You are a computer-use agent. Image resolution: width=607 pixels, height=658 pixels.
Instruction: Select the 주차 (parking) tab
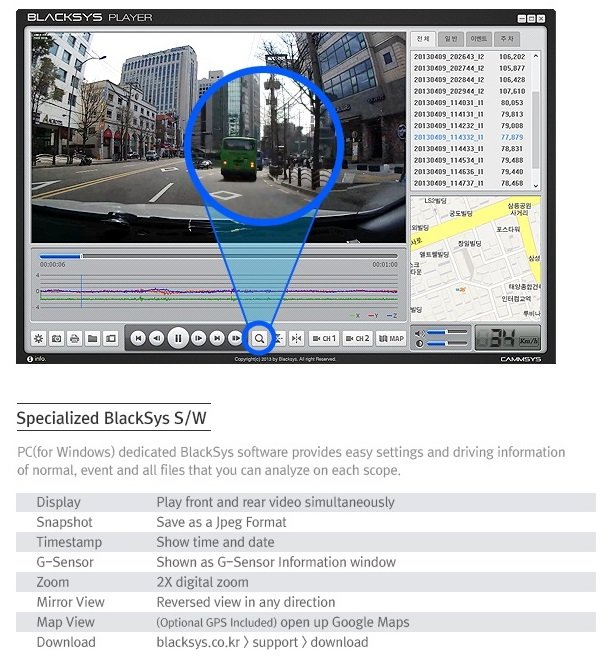pyautogui.click(x=507, y=39)
